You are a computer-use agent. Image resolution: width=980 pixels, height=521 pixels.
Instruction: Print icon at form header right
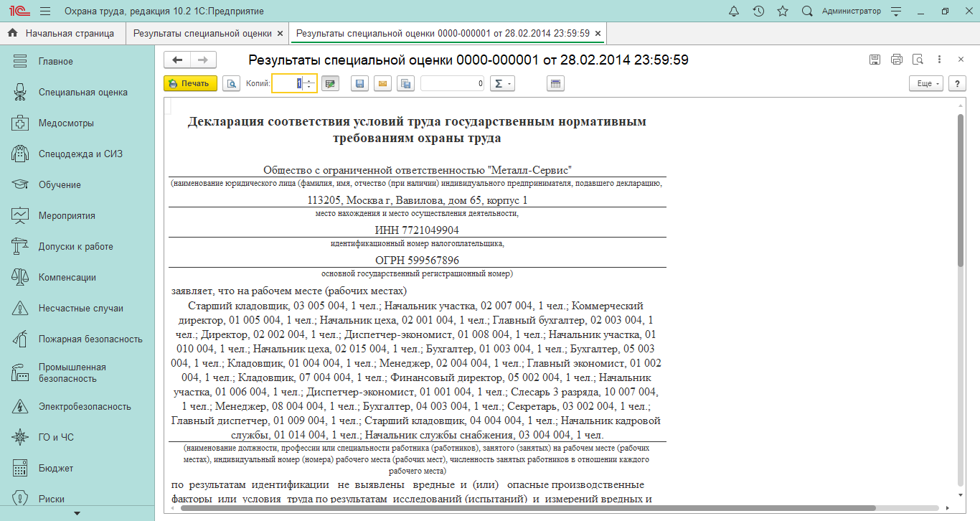click(896, 60)
